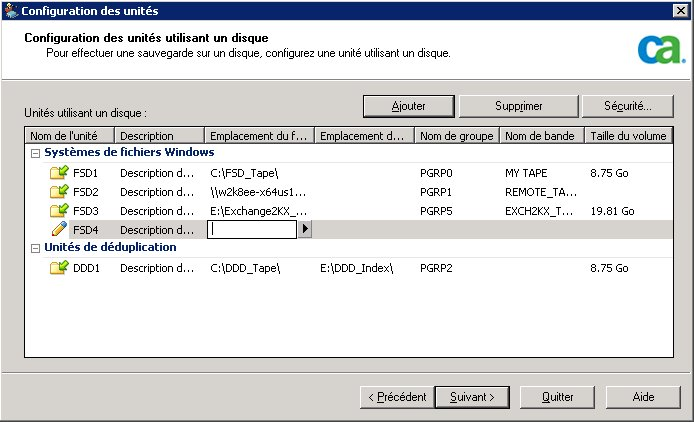Go back with the Précédent button
Screen dimensions: 694x422
396,397
